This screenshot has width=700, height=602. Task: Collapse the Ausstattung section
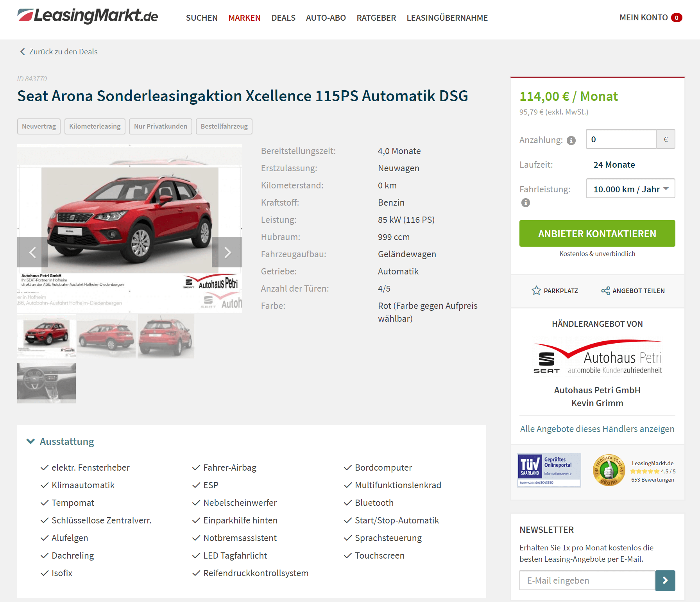[60, 441]
